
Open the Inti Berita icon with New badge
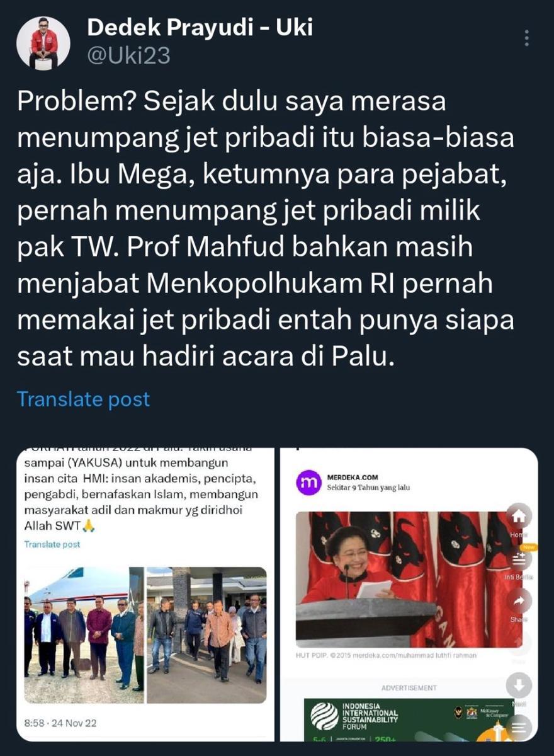519,559
